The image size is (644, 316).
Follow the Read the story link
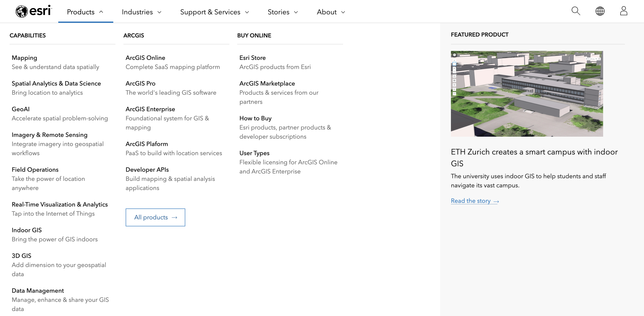pos(470,201)
